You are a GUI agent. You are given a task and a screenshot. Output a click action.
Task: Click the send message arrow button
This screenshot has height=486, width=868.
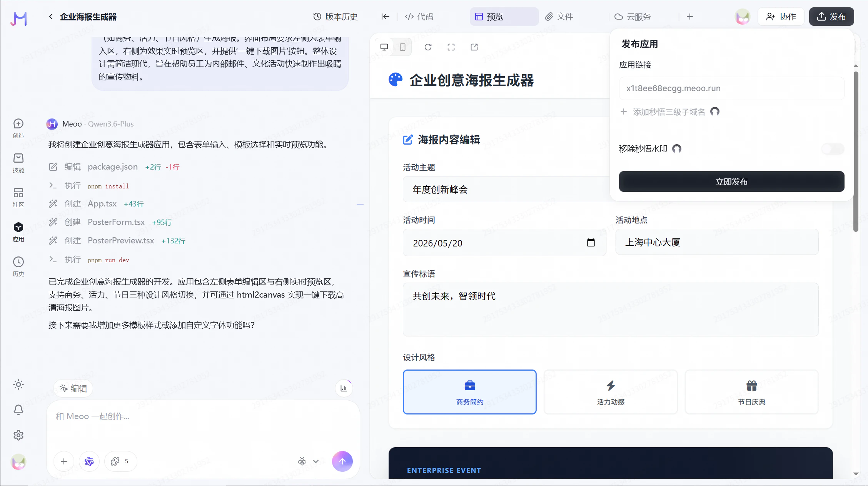[342, 461]
